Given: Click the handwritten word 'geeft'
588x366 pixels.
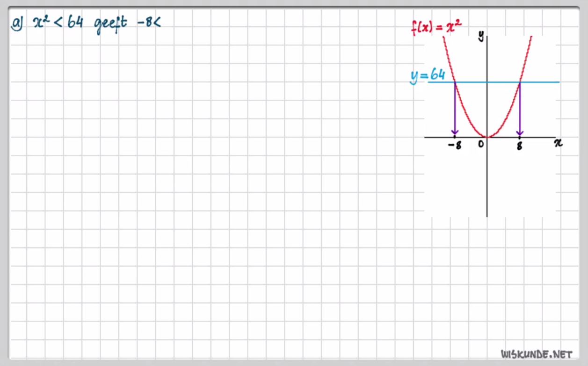Looking at the screenshot, I should click(x=110, y=24).
